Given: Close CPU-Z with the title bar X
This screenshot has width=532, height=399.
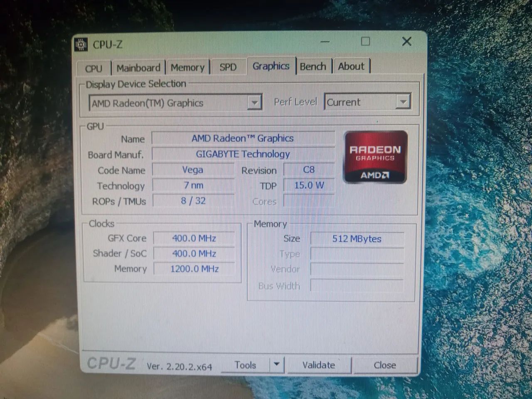Looking at the screenshot, I should (x=407, y=41).
